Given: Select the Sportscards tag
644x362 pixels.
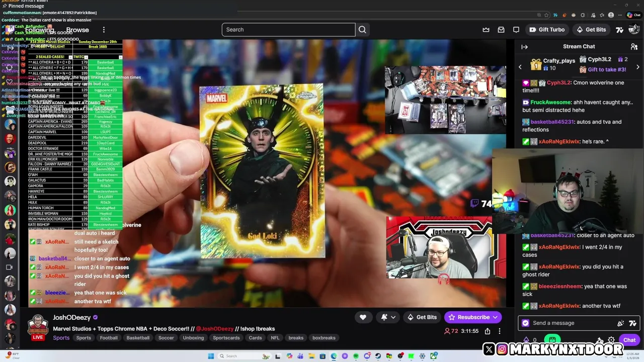Looking at the screenshot, I should click(x=226, y=338).
